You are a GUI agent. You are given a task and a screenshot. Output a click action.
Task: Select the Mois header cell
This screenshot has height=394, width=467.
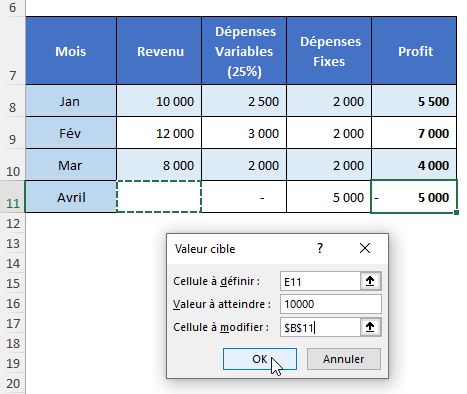coord(71,51)
